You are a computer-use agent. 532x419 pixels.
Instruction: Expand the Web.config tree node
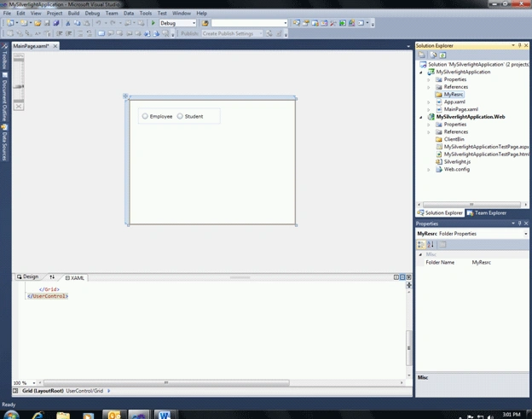pos(429,170)
